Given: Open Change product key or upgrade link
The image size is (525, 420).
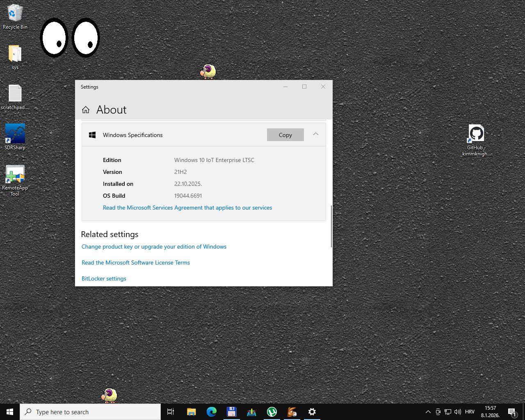Looking at the screenshot, I should (x=154, y=247).
